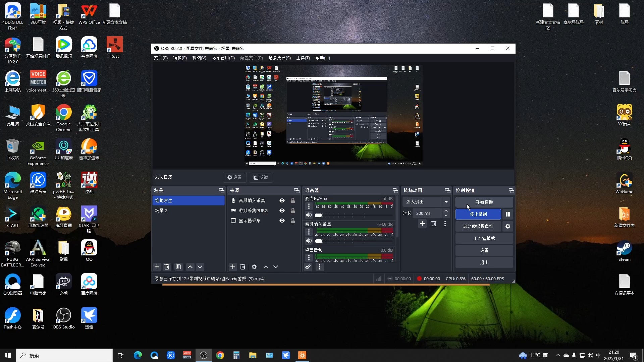Hide the 显示器采集 source via eye icon
The image size is (644, 362).
(282, 221)
